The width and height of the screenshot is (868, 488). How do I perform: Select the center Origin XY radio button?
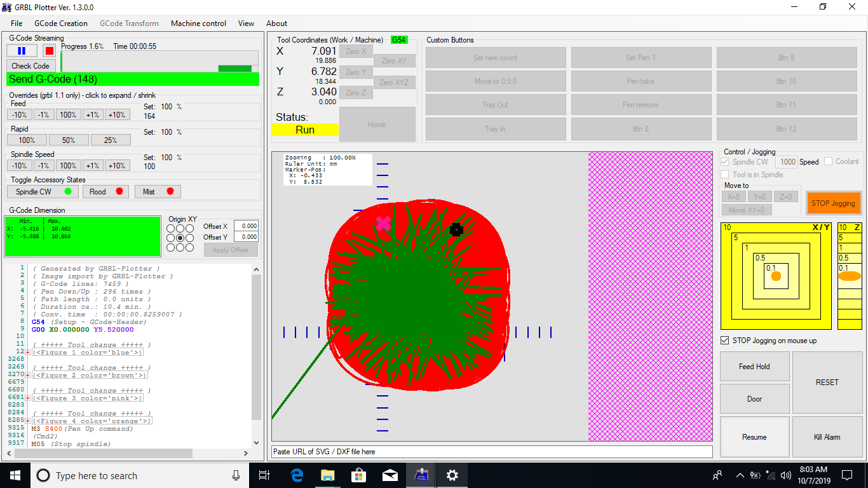click(x=180, y=238)
